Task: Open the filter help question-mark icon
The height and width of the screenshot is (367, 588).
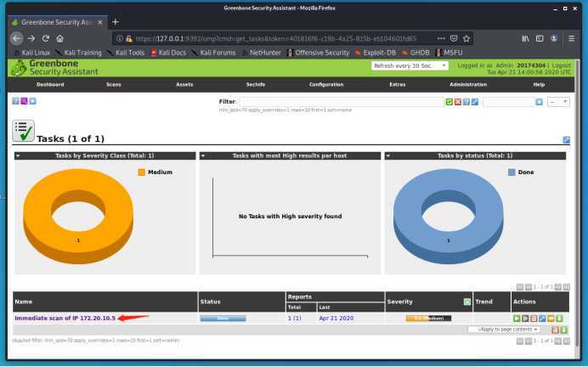Action: 466,102
